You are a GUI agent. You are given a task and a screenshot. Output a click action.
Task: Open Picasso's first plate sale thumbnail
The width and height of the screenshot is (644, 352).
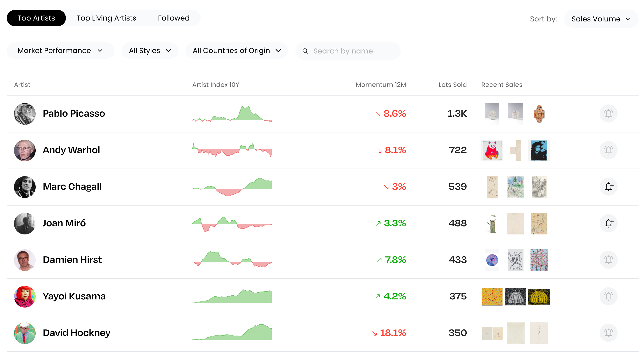pos(492,114)
